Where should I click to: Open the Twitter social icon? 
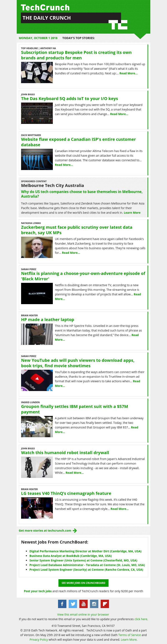(x=73, y=604)
